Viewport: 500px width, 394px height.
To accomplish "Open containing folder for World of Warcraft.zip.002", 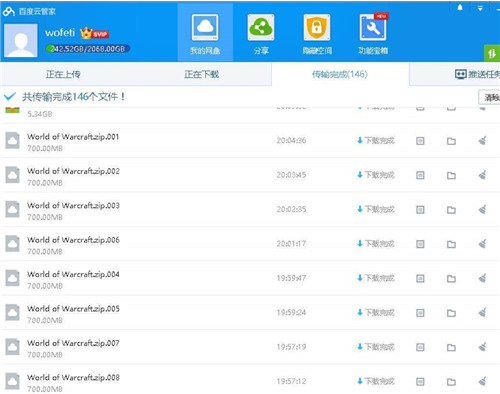I will click(451, 175).
